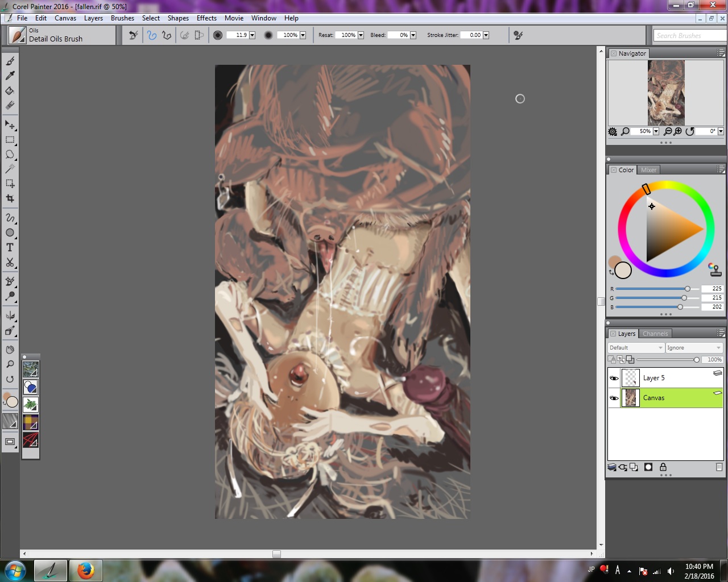Create a new layer mask
This screenshot has height=582, width=728.
point(648,467)
